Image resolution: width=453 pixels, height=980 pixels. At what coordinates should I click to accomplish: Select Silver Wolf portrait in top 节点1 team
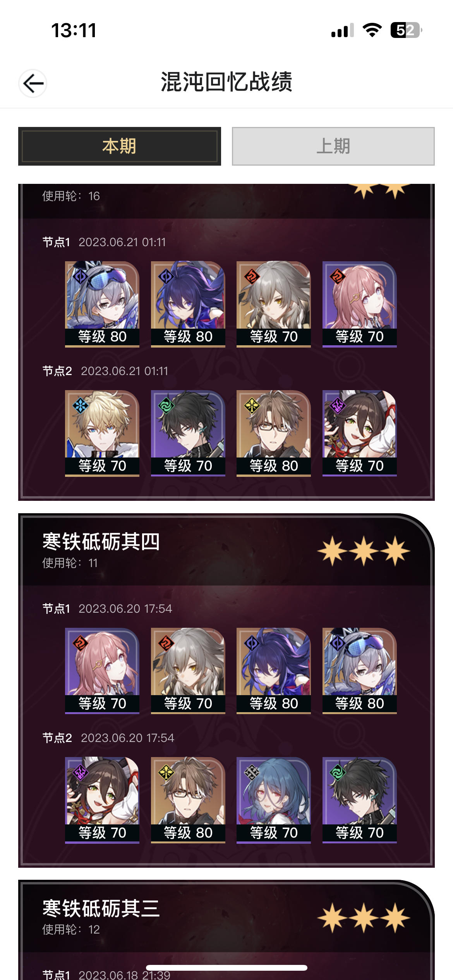click(x=102, y=304)
